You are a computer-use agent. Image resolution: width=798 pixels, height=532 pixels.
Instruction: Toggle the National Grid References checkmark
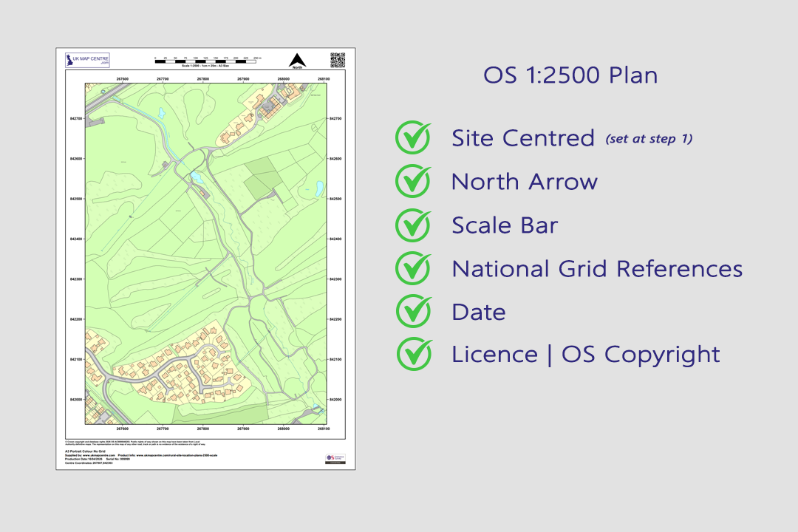point(414,268)
